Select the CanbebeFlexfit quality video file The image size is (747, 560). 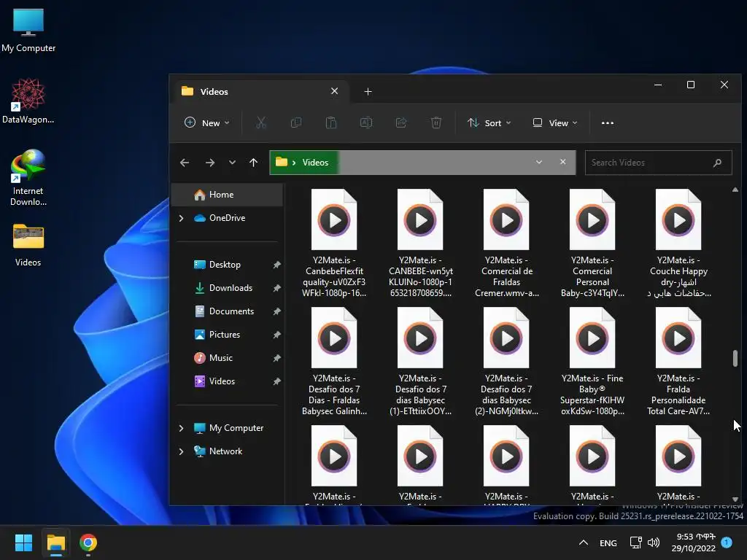point(334,243)
